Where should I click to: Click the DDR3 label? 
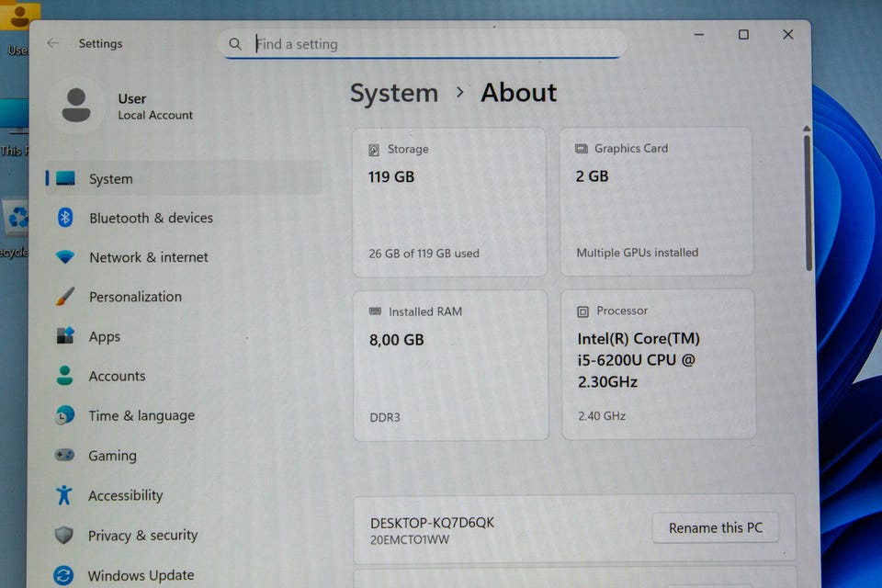pos(385,417)
